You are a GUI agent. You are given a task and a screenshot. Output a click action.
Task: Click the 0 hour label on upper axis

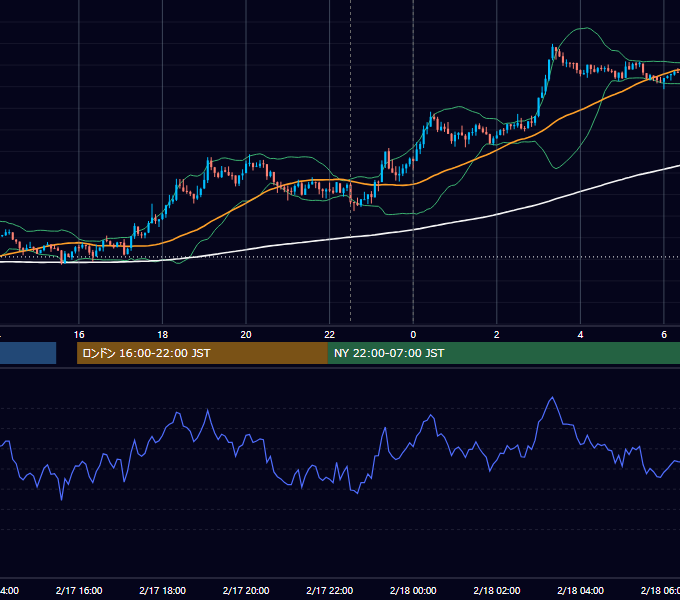coord(413,335)
